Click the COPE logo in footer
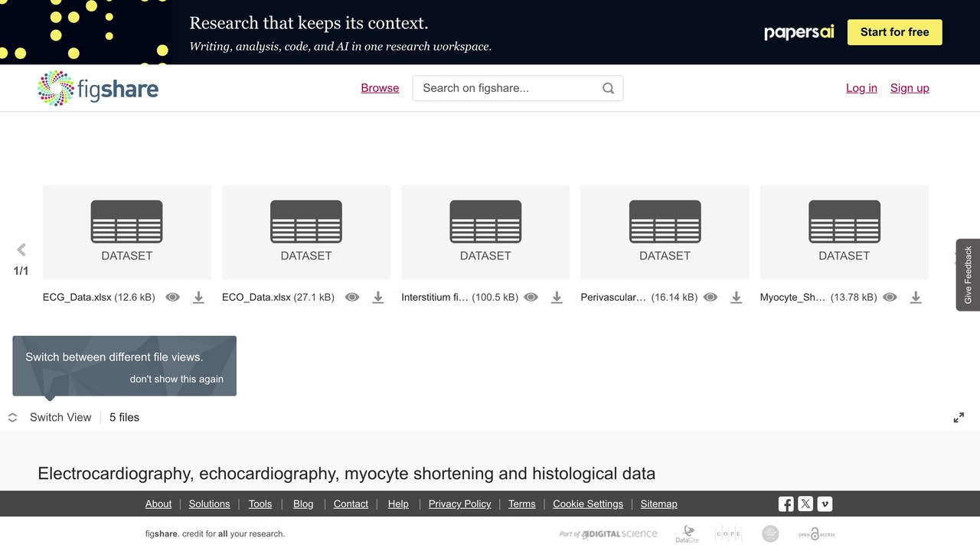The image size is (980, 551). (x=728, y=534)
